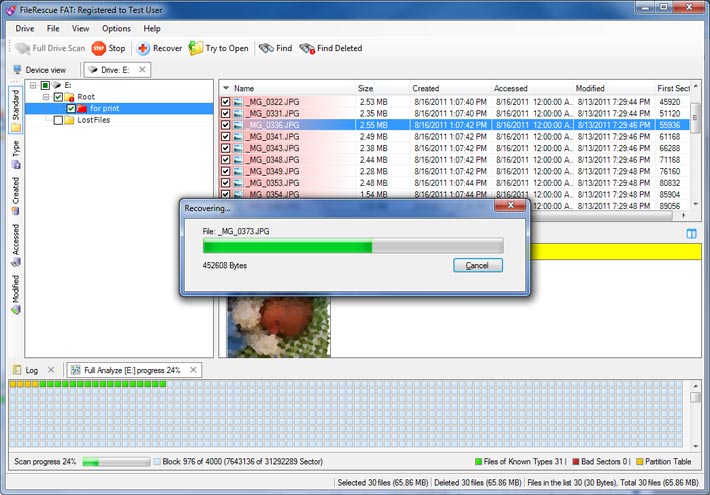
Task: Toggle the E: drive checkbox
Action: (x=45, y=85)
